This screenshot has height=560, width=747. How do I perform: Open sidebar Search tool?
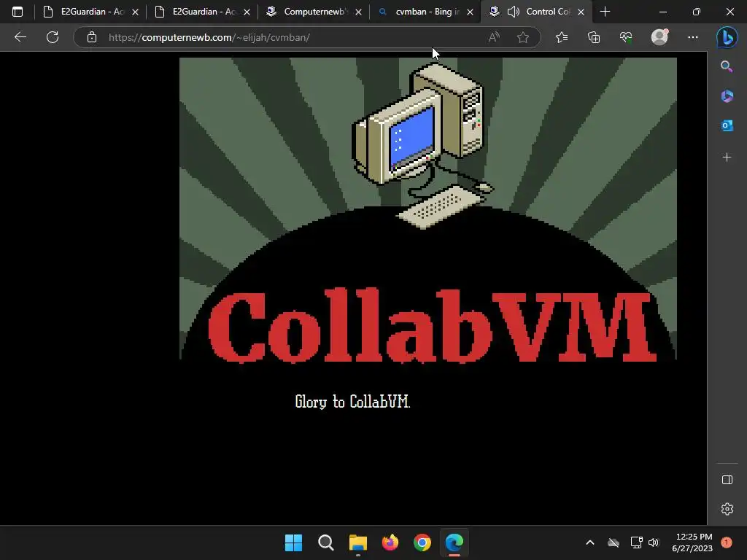(727, 66)
